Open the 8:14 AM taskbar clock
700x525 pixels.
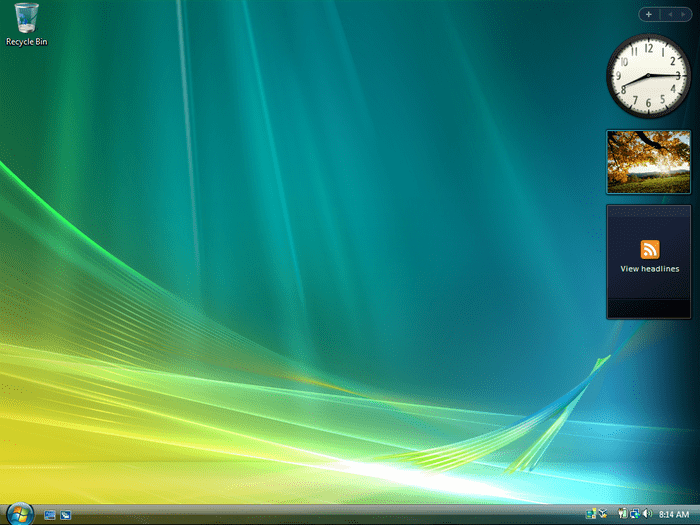tap(674, 515)
